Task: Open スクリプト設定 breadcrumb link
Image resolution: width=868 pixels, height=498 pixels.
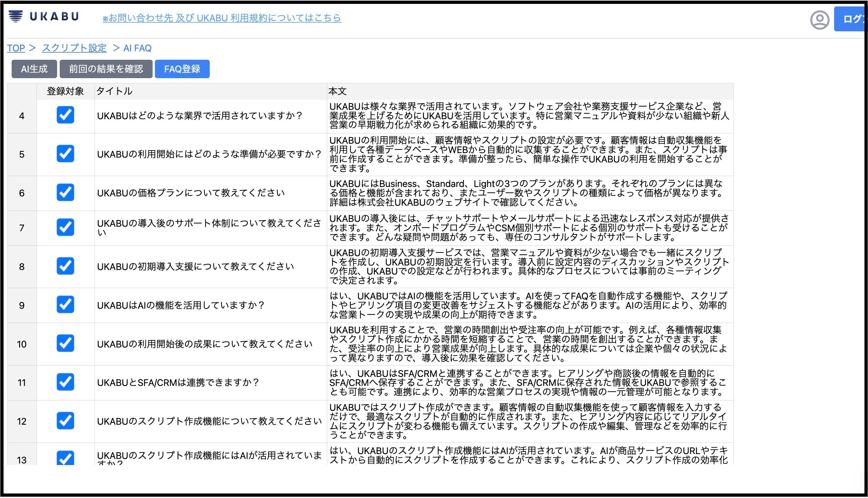Action: pos(74,48)
